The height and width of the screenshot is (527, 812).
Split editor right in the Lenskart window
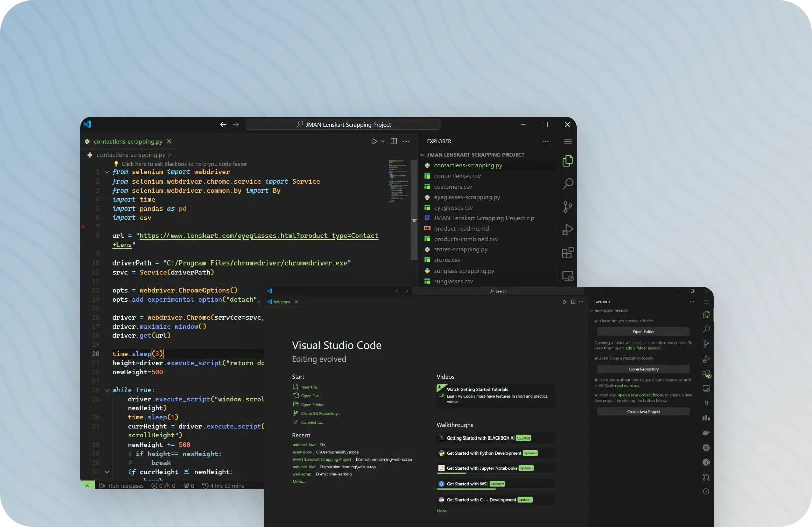(394, 141)
